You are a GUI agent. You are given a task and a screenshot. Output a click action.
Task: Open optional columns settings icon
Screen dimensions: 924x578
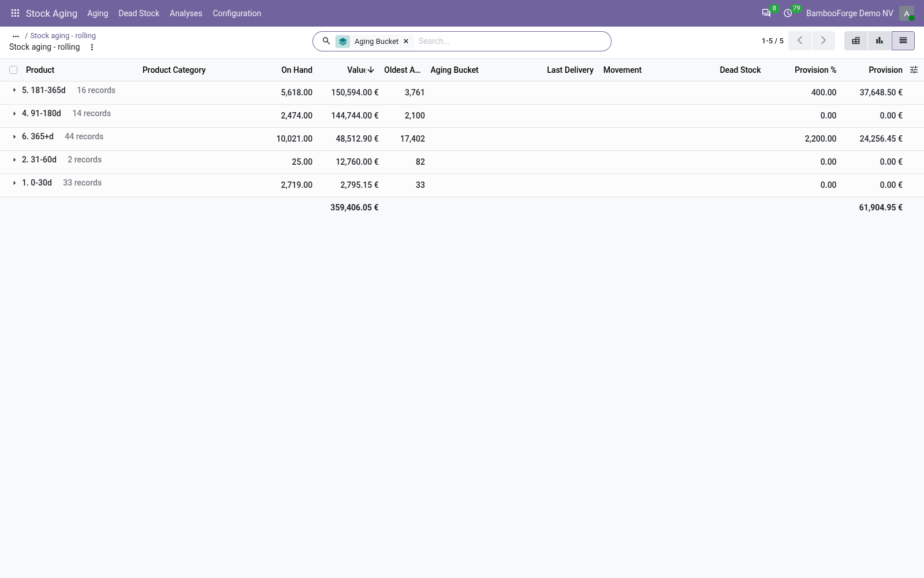click(x=914, y=70)
